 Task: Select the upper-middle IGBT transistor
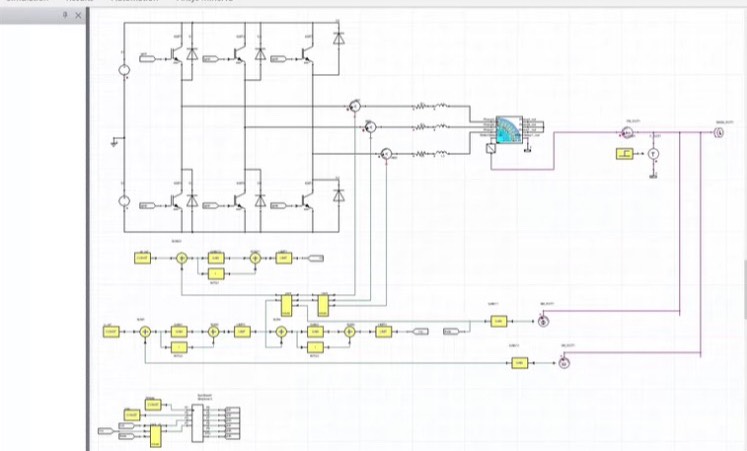(x=241, y=52)
